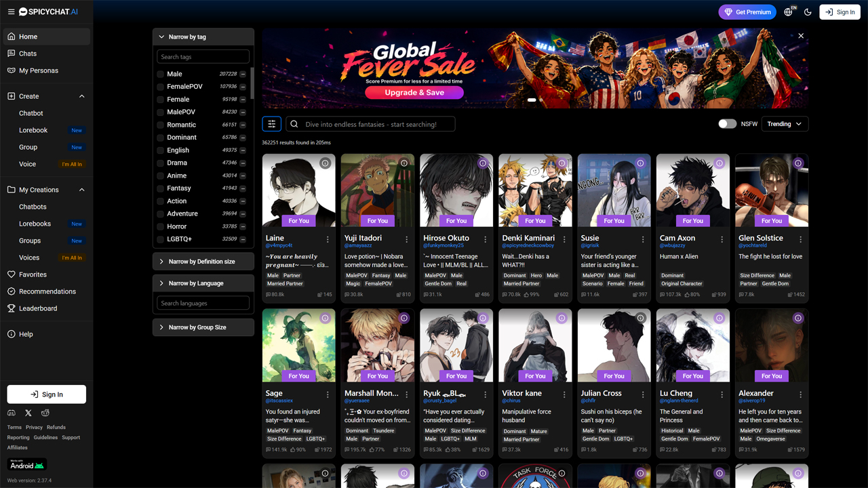Show info for the Denki Kaminari card

tap(561, 163)
